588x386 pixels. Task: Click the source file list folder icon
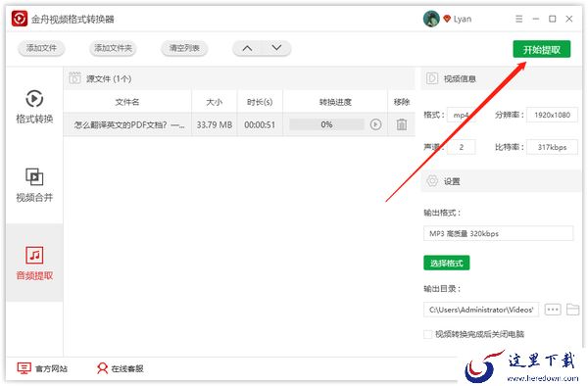[75, 78]
